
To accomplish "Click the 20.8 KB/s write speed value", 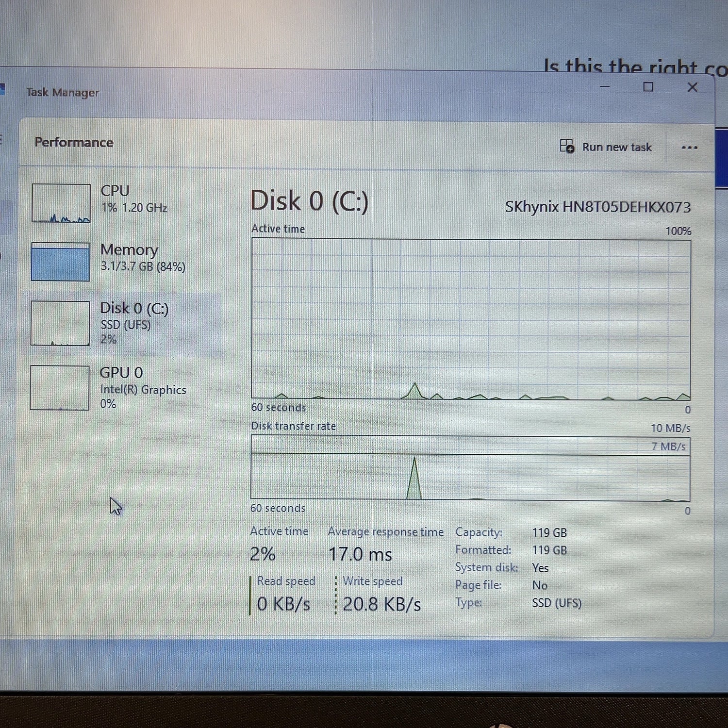I will tap(381, 604).
